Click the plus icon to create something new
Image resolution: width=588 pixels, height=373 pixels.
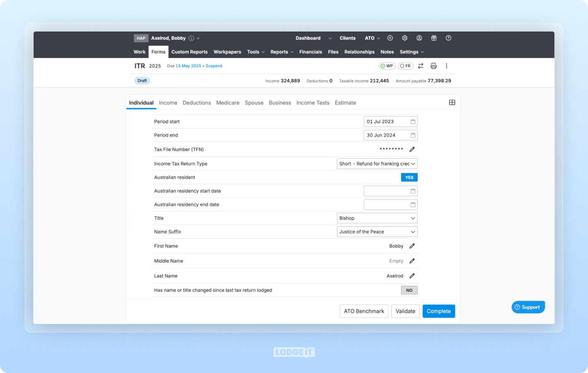pyautogui.click(x=390, y=38)
